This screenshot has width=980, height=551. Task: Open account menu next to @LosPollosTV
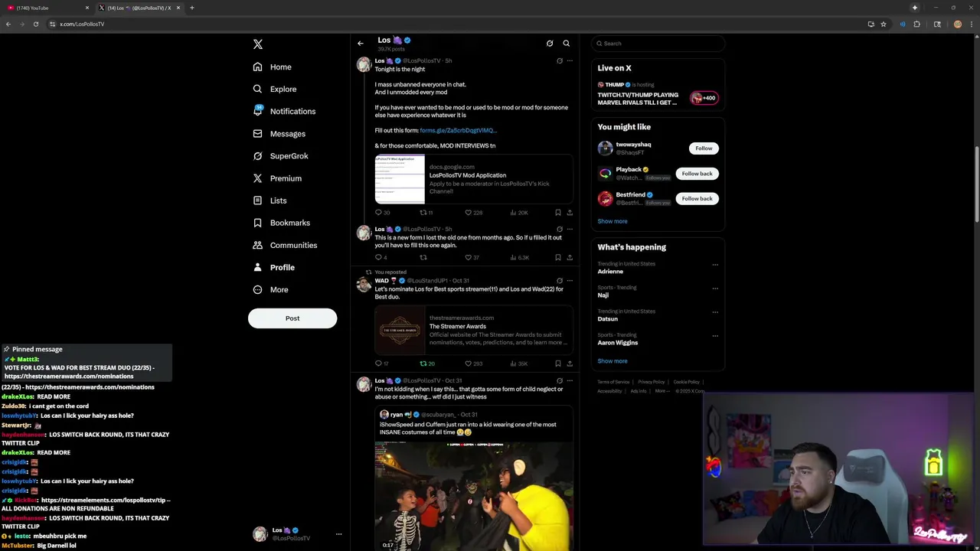(x=338, y=534)
